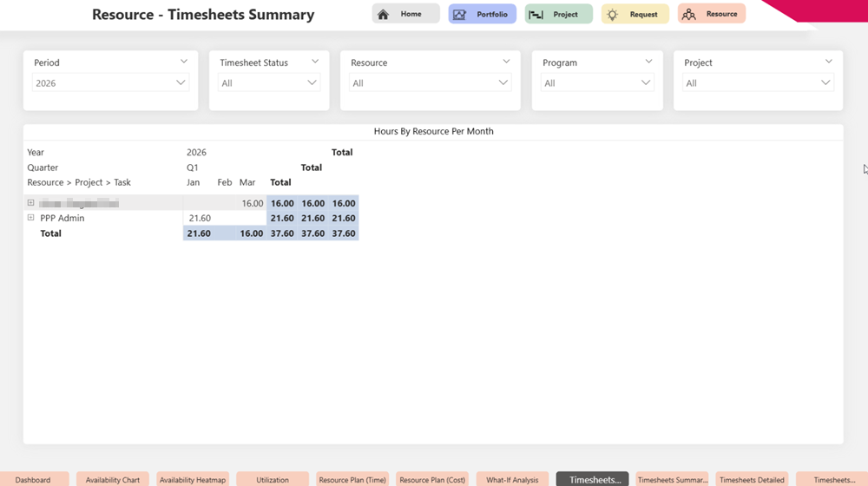Open the Program All dropdown
The height and width of the screenshot is (486, 868).
point(597,83)
